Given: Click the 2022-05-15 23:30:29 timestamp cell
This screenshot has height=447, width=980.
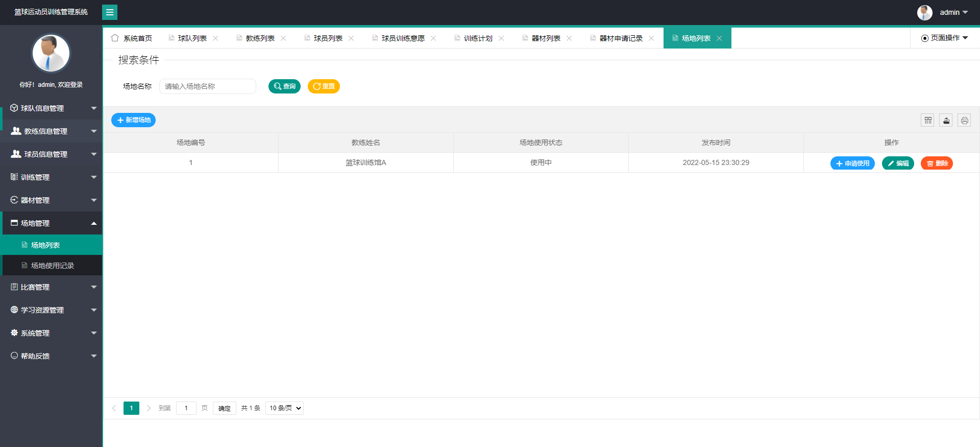Looking at the screenshot, I should pyautogui.click(x=716, y=162).
